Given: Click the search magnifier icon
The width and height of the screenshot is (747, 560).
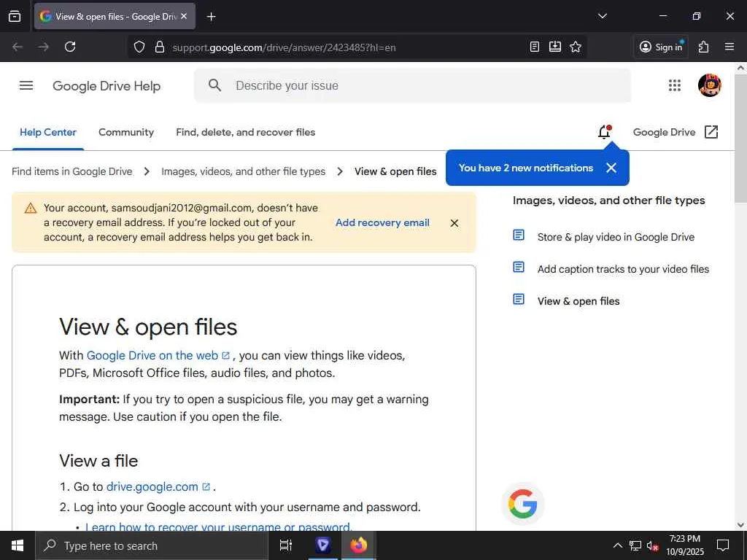Looking at the screenshot, I should pos(215,85).
